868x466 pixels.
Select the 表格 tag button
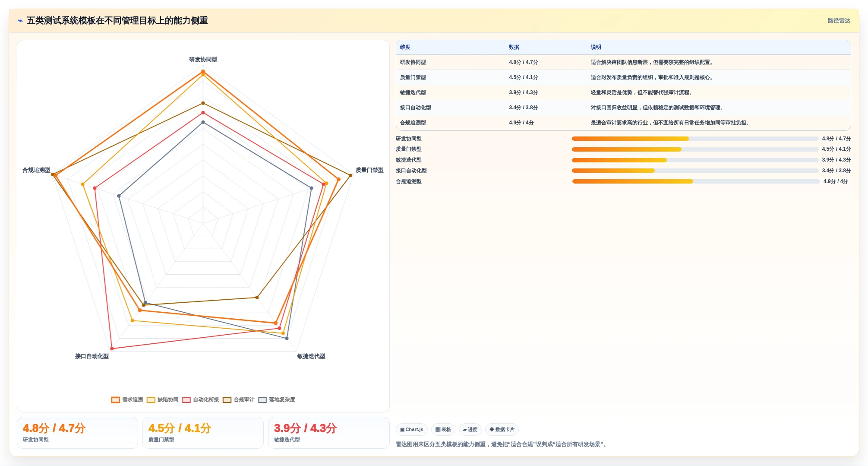point(443,429)
